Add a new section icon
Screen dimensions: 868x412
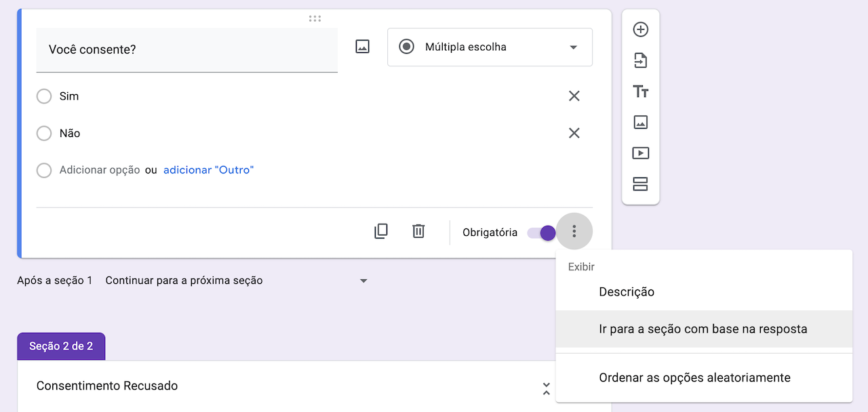[x=640, y=184]
